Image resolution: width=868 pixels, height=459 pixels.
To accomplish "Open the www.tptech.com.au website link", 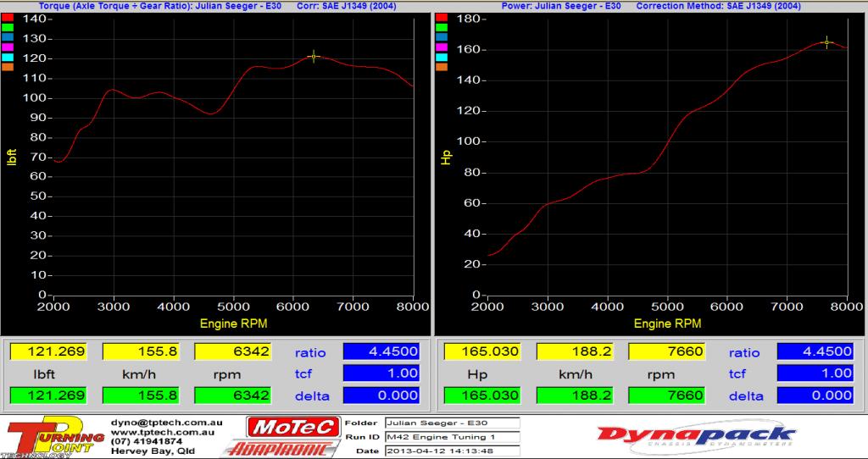I will click(x=162, y=432).
